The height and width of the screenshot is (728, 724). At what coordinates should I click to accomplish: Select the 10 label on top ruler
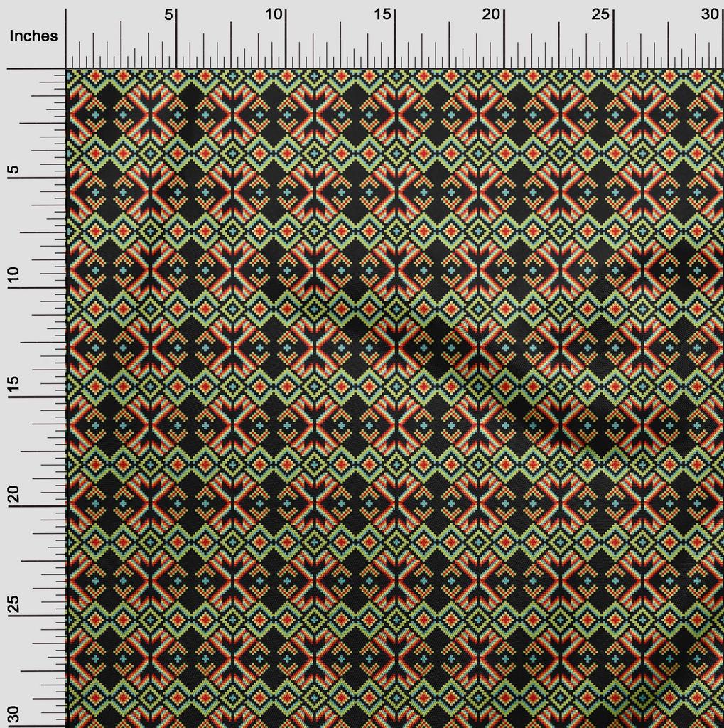pos(274,15)
